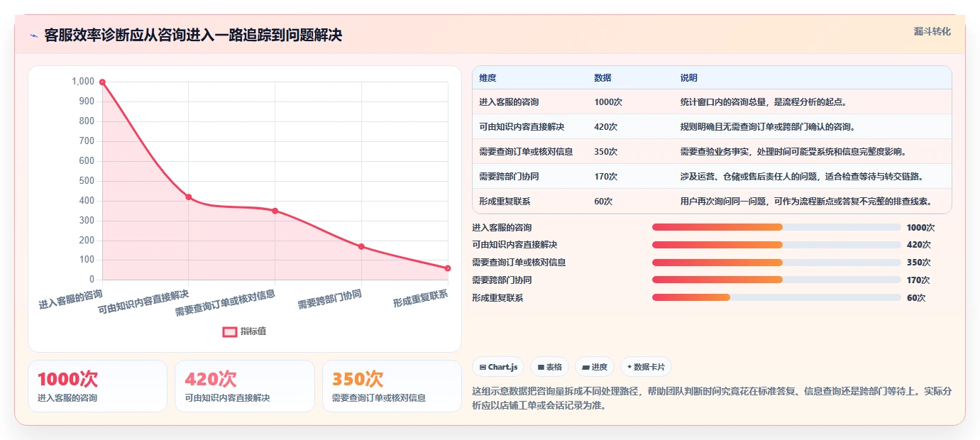The width and height of the screenshot is (980, 440).
Task: Click the x-axis label 形成重复联系
Action: click(421, 299)
